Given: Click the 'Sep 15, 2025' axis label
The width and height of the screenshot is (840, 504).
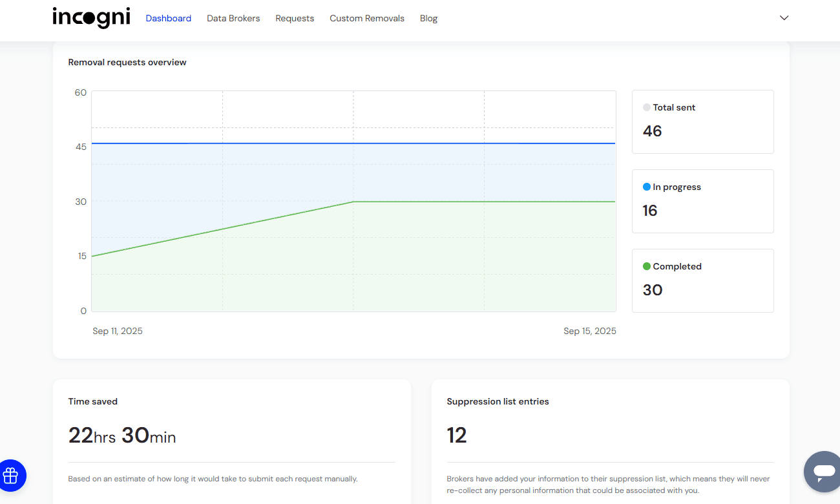Looking at the screenshot, I should pos(590,331).
